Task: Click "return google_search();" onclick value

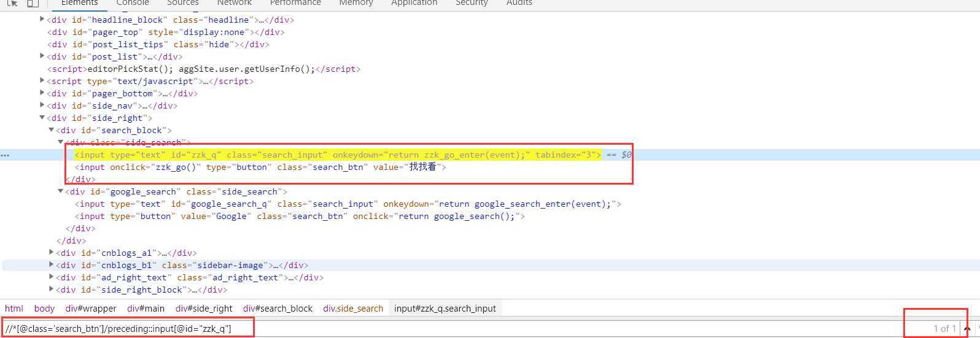Action: click(x=456, y=216)
